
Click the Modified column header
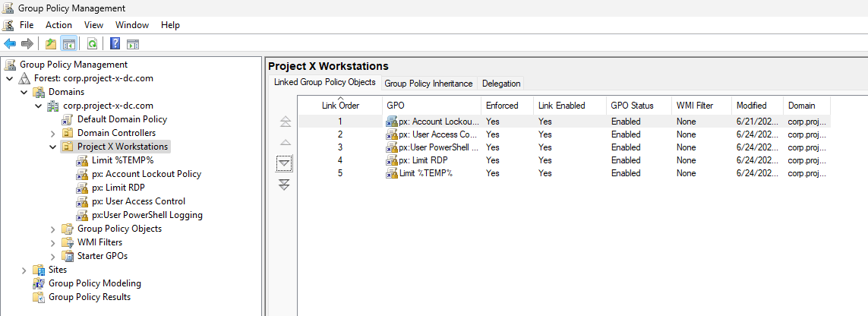click(751, 106)
